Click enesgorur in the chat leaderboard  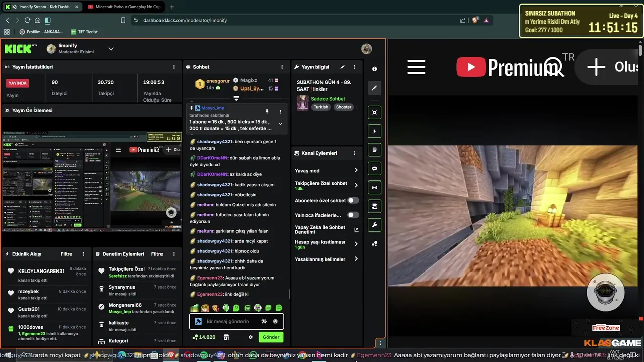pos(218,80)
